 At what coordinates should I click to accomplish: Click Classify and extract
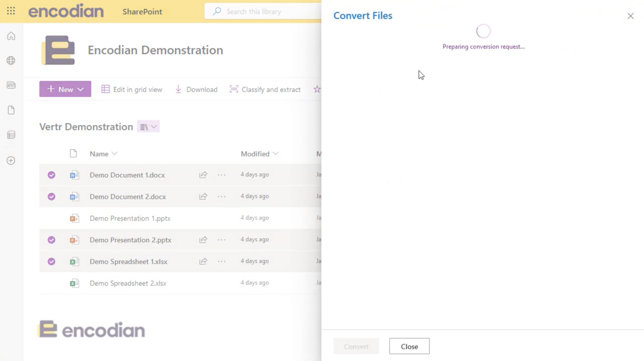pyautogui.click(x=265, y=89)
